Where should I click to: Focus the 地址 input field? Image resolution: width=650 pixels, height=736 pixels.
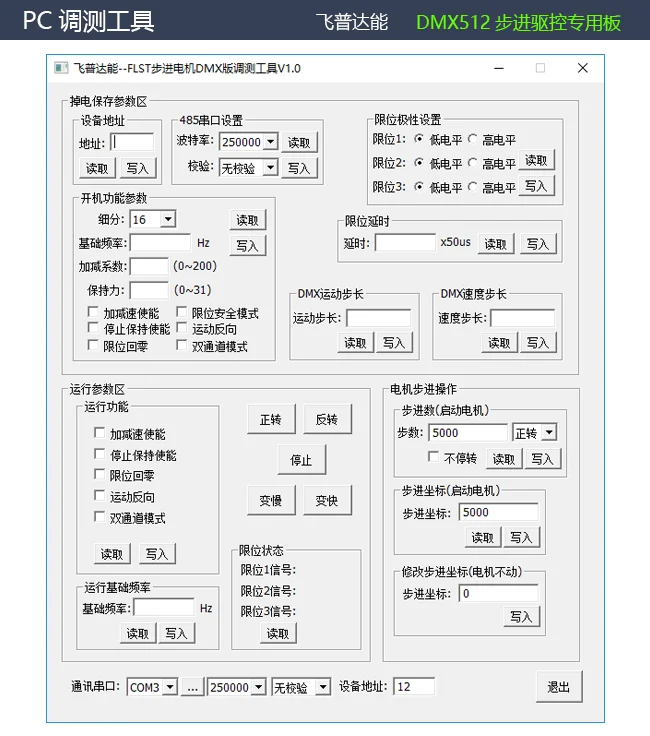[132, 143]
